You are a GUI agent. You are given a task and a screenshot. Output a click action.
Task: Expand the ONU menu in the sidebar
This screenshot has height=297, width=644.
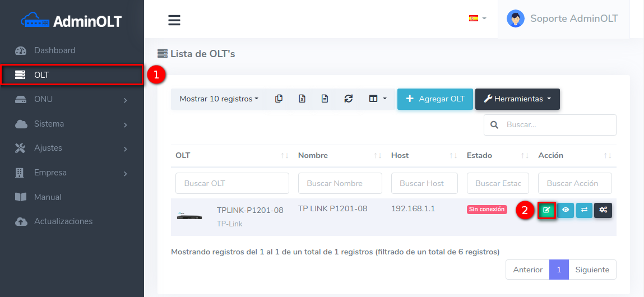tap(72, 99)
